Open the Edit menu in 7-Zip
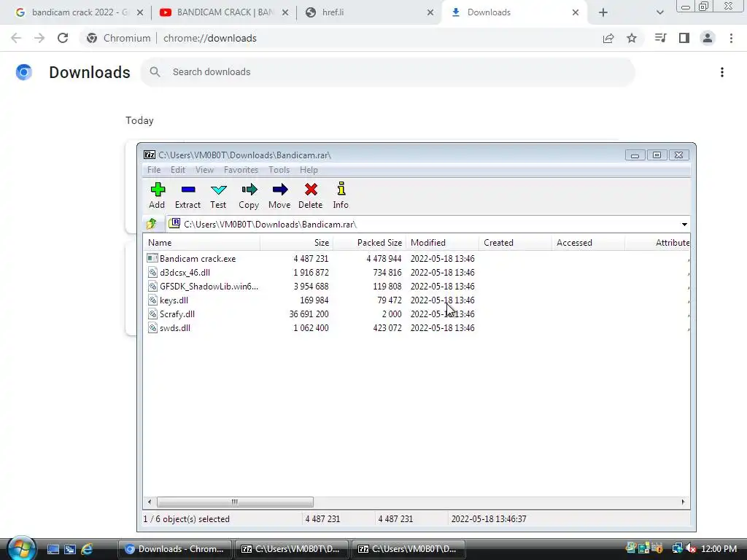Image resolution: width=747 pixels, height=560 pixels. 178,169
